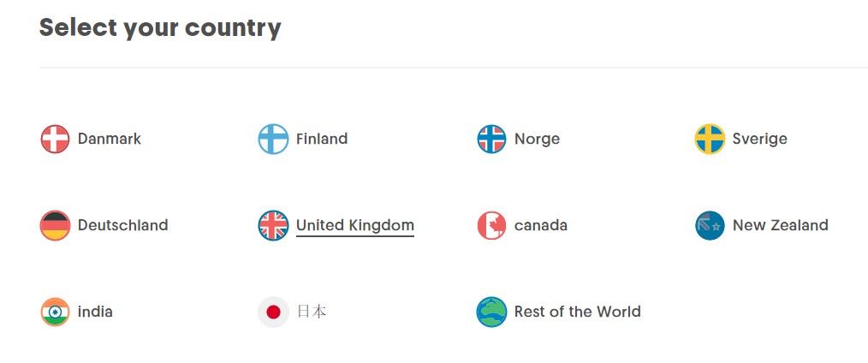Choose the New Zealand text link
This screenshot has width=868, height=363.
[x=780, y=225]
